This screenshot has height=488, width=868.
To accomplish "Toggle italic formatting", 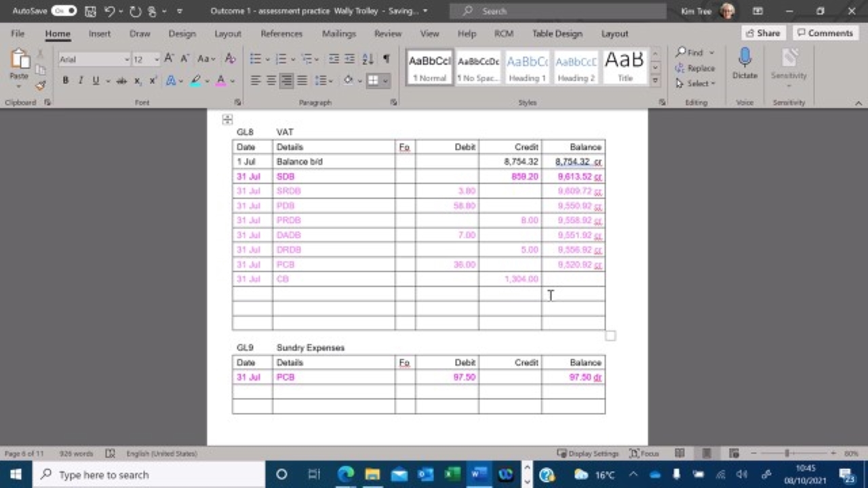I will point(80,81).
